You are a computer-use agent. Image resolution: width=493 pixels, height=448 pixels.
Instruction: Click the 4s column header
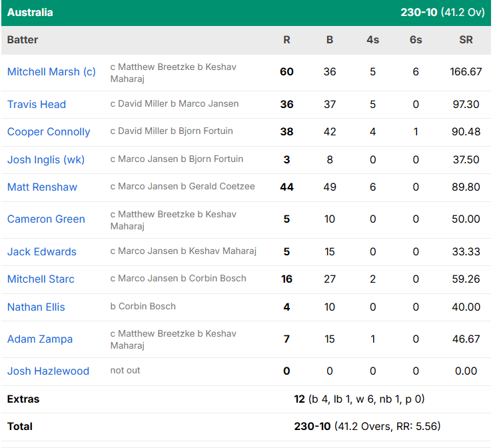point(373,40)
